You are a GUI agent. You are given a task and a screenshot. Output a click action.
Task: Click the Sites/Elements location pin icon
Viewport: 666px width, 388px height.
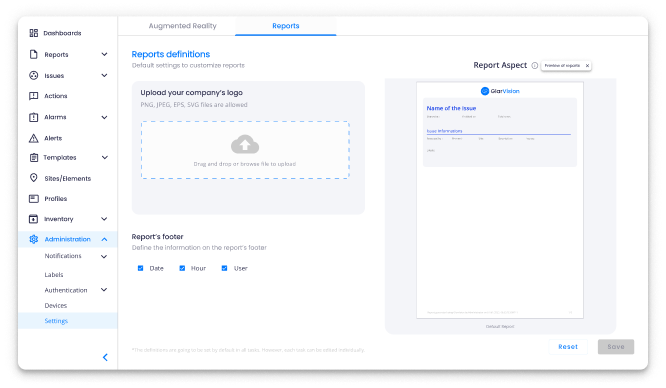point(34,178)
